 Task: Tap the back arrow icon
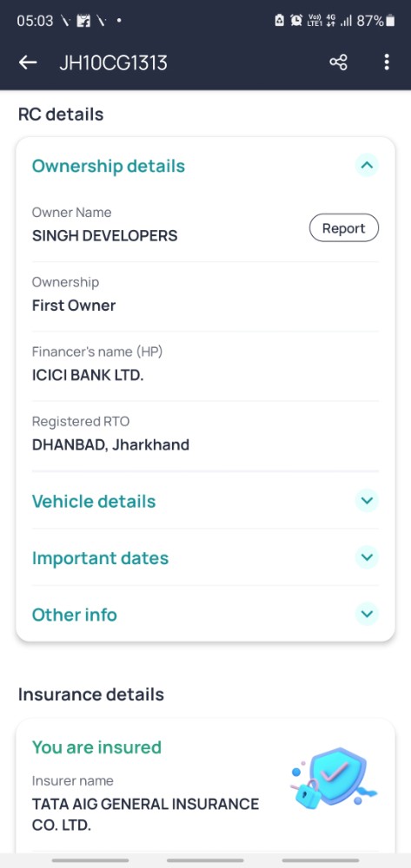(28, 62)
